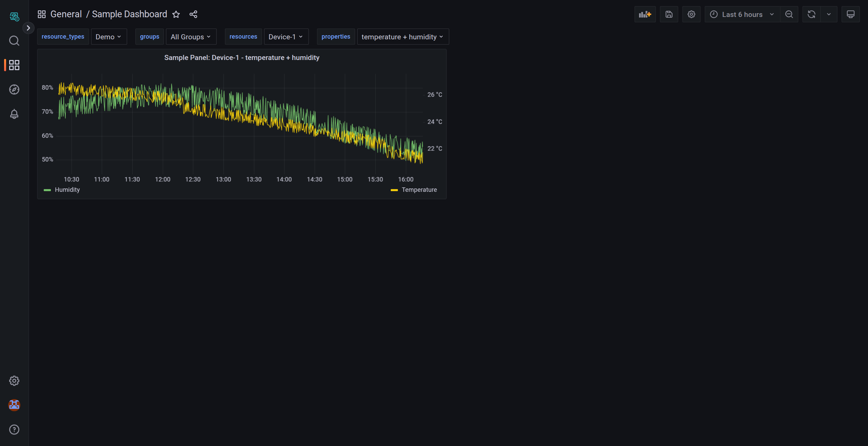Viewport: 868px width, 446px height.
Task: Open the Sample Panel title menu
Action: click(242, 58)
